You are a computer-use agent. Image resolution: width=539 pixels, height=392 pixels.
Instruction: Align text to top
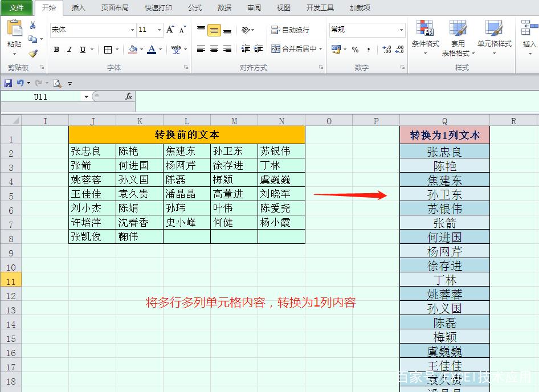tap(201, 30)
